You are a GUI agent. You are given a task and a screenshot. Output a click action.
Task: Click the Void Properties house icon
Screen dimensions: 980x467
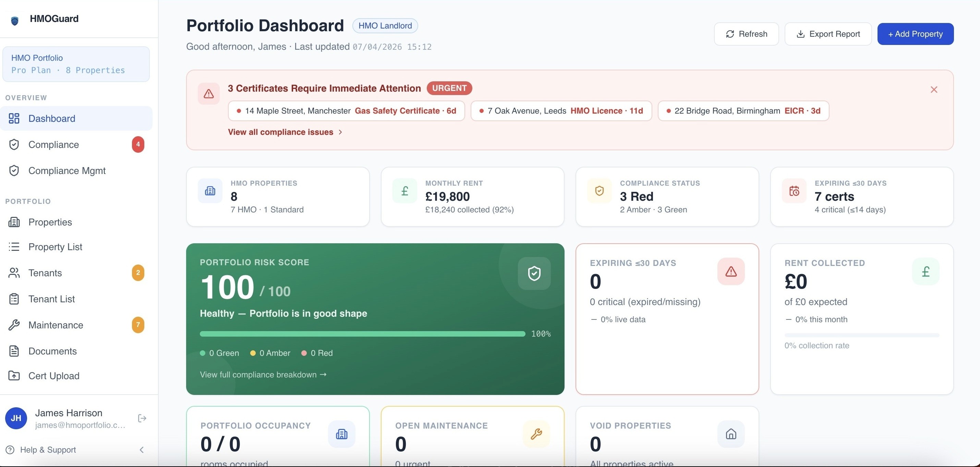[731, 434]
